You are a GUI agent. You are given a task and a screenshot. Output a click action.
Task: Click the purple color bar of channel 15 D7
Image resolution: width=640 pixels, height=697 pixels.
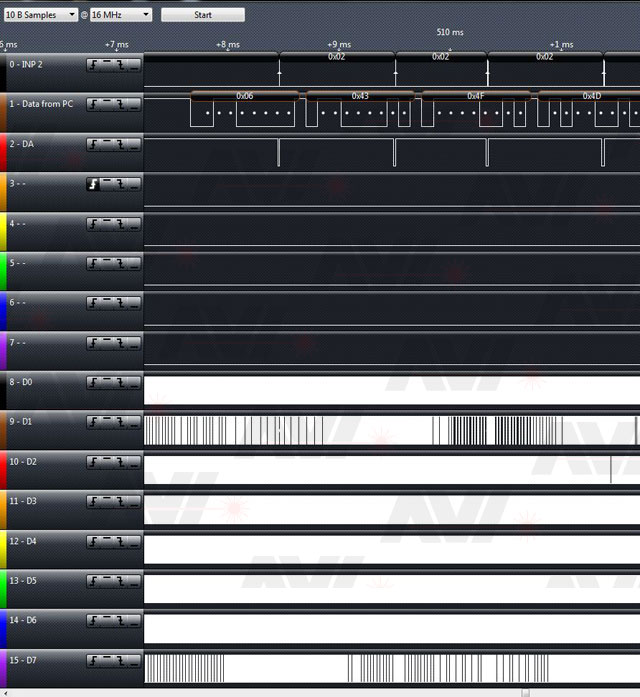click(x=3, y=667)
